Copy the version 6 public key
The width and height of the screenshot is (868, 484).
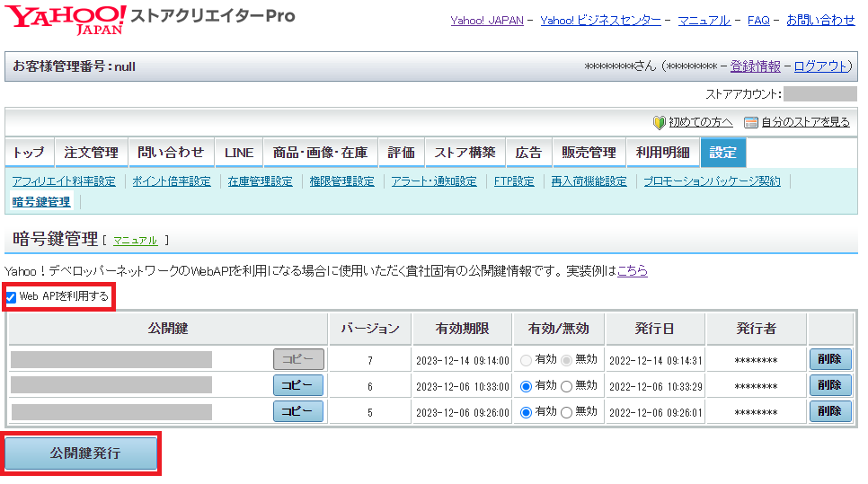[298, 385]
